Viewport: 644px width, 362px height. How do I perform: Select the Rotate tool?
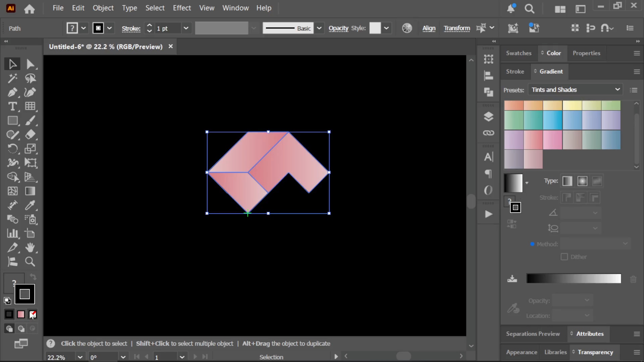coord(12,149)
